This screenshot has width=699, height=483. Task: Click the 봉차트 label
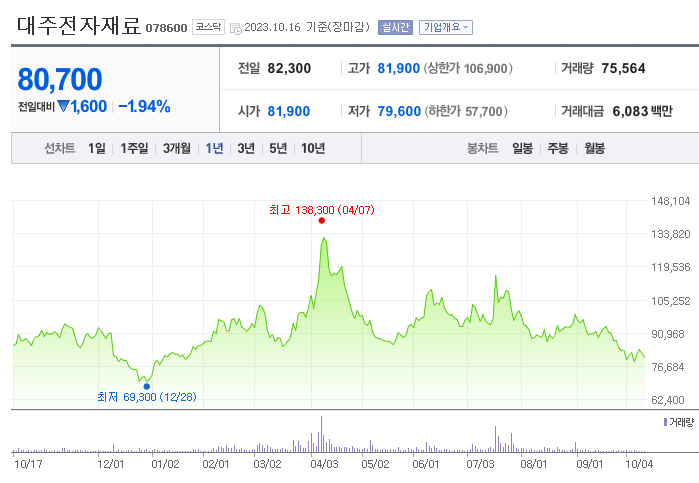[x=482, y=148]
